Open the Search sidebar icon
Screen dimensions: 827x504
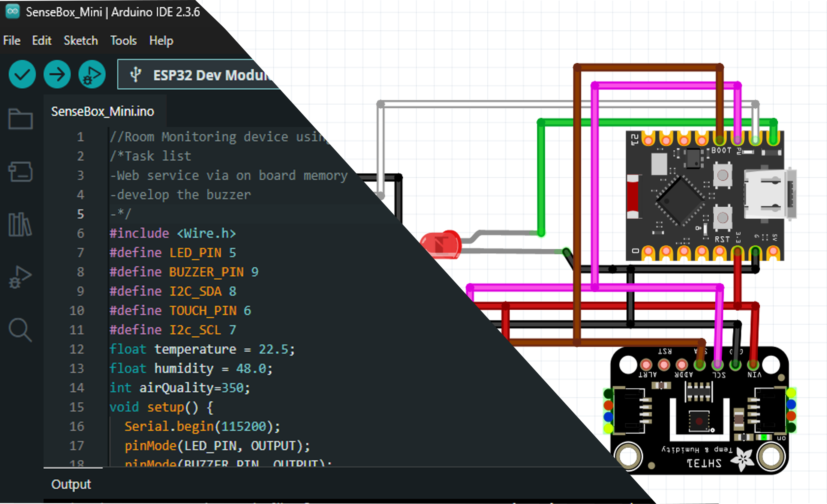coord(20,329)
